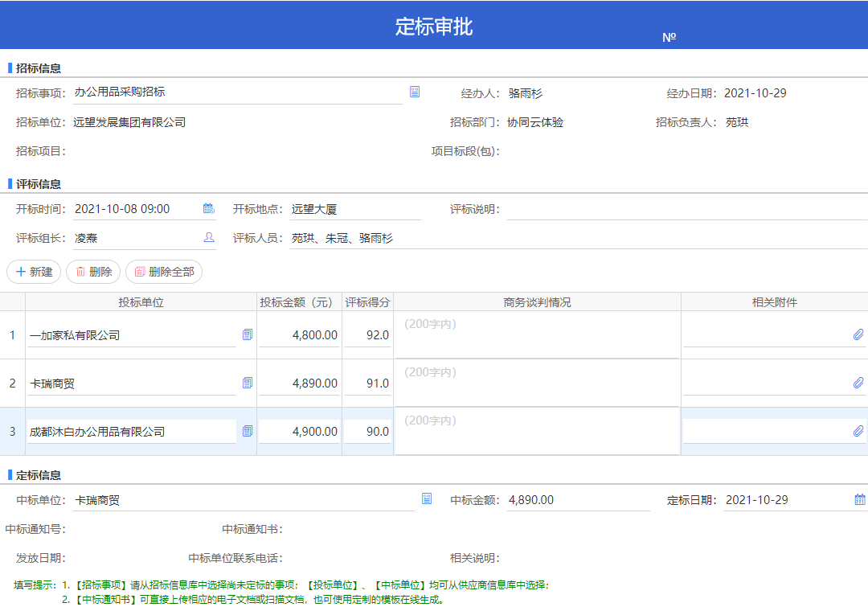Viewport: 868px width, 607px height.
Task: Open supplier selector for 成都沐白办公用品有限公司 row
Action: (248, 431)
